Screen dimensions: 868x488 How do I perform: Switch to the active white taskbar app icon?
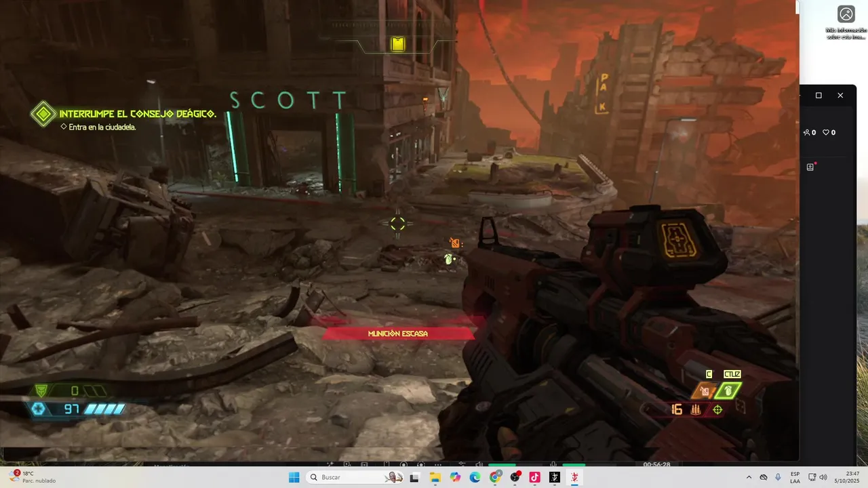click(x=574, y=477)
